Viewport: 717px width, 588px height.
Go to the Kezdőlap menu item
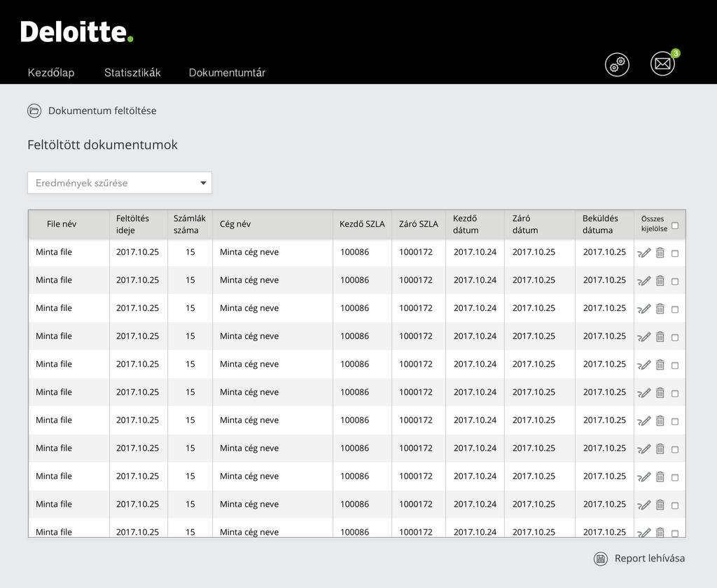click(x=50, y=73)
